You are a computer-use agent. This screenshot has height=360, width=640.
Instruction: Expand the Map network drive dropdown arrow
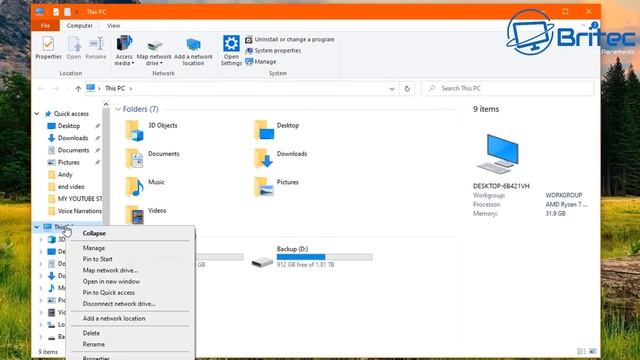click(x=161, y=63)
